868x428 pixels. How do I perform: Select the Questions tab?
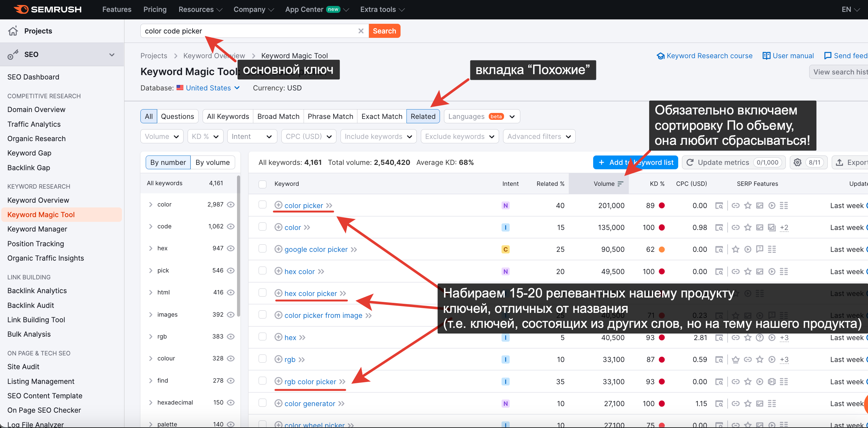click(177, 116)
